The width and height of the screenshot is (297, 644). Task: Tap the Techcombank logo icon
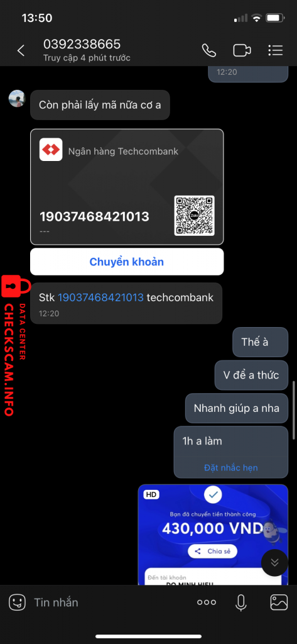pos(51,150)
